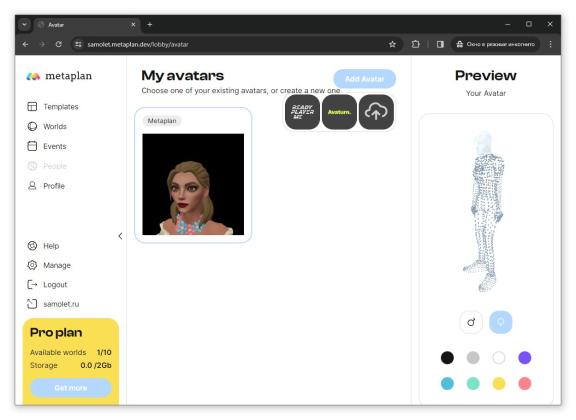The image size is (576, 420).
Task: Click the Add Avatar button
Action: point(364,79)
